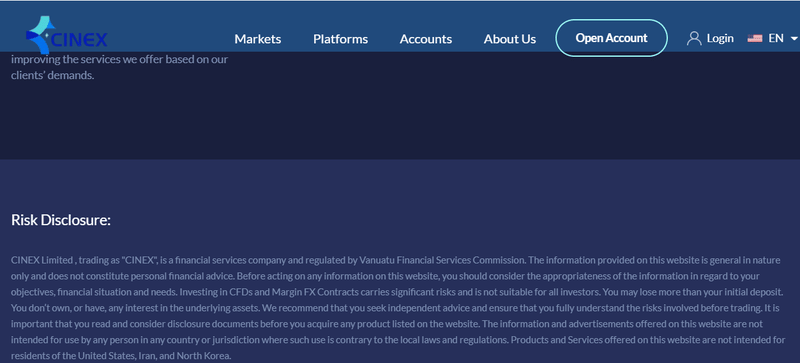Click the line starting "objectives, financial situation and needs"
This screenshot has height=363, width=800.
(x=397, y=292)
